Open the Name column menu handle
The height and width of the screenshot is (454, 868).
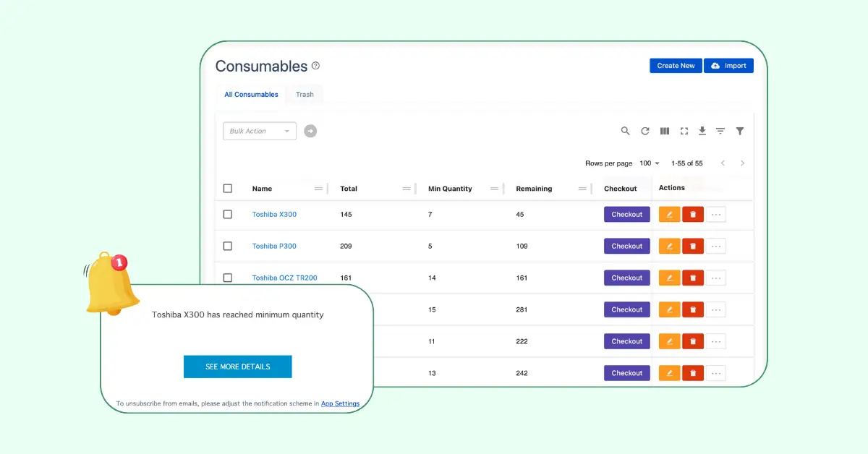click(318, 189)
